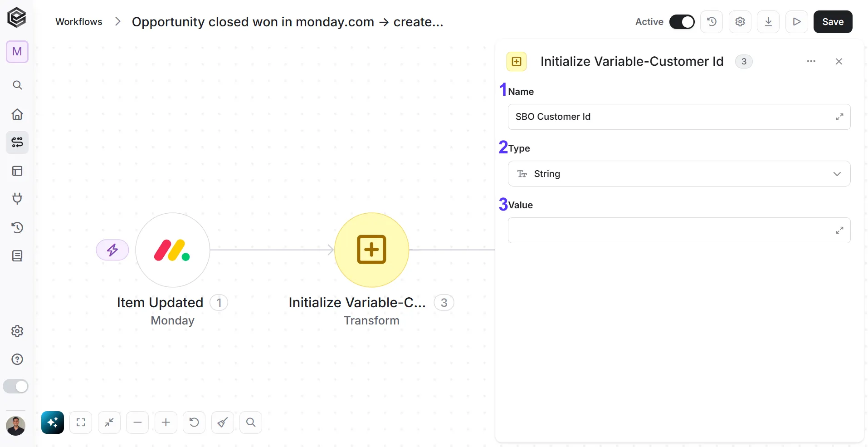Open workflow version history in header

[712, 22]
